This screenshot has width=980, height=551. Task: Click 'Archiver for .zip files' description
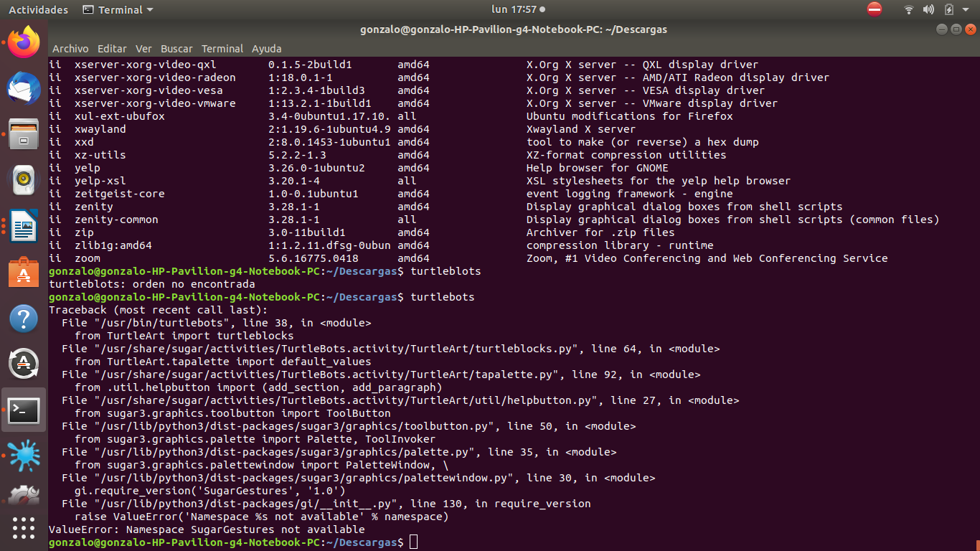[600, 232]
